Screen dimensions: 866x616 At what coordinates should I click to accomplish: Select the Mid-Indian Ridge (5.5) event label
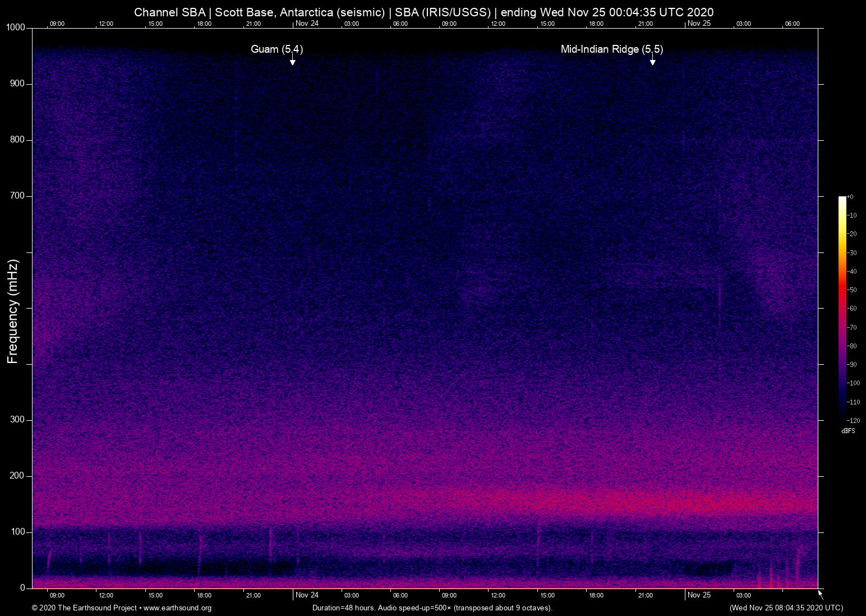click(x=611, y=49)
